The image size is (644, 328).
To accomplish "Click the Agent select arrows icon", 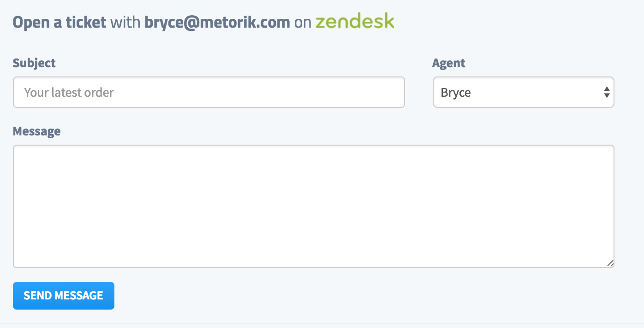I will (607, 93).
